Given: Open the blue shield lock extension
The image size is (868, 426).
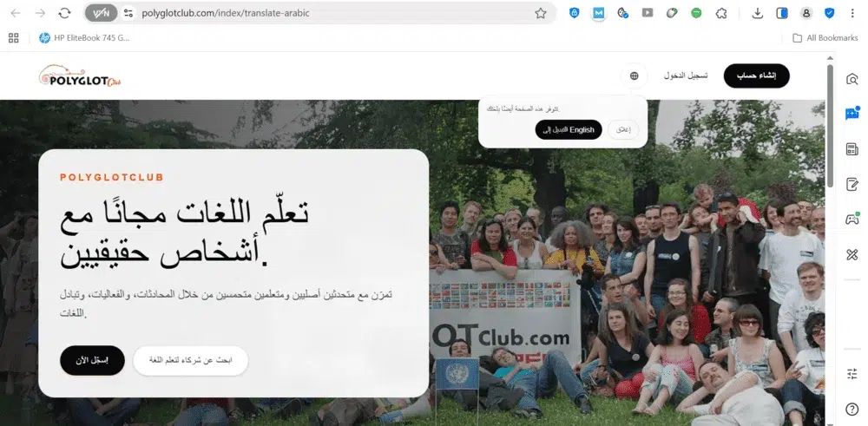Looking at the screenshot, I should [x=574, y=13].
